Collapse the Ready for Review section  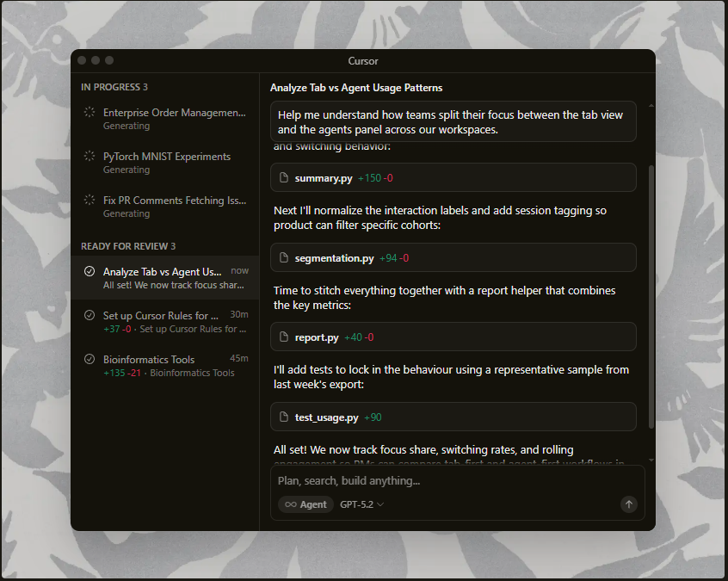pyautogui.click(x=128, y=246)
